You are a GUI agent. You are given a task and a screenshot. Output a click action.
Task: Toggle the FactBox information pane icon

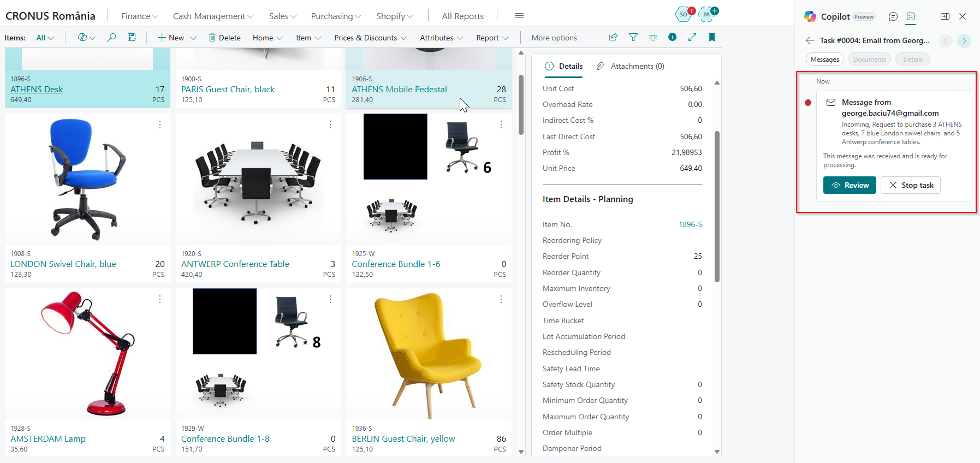point(673,37)
